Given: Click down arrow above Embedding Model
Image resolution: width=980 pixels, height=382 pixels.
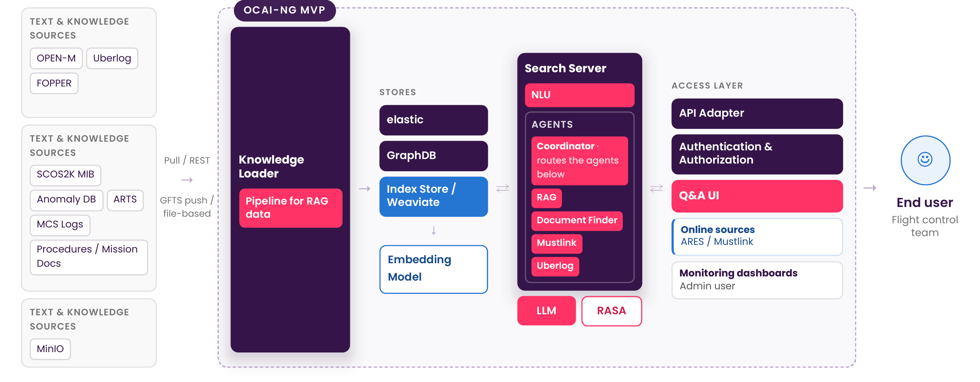Looking at the screenshot, I should pyautogui.click(x=433, y=231).
